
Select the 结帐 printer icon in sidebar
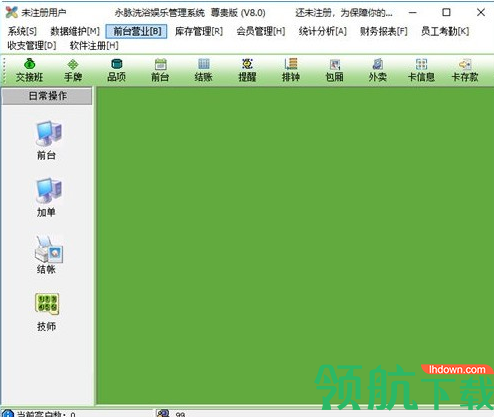48,255
